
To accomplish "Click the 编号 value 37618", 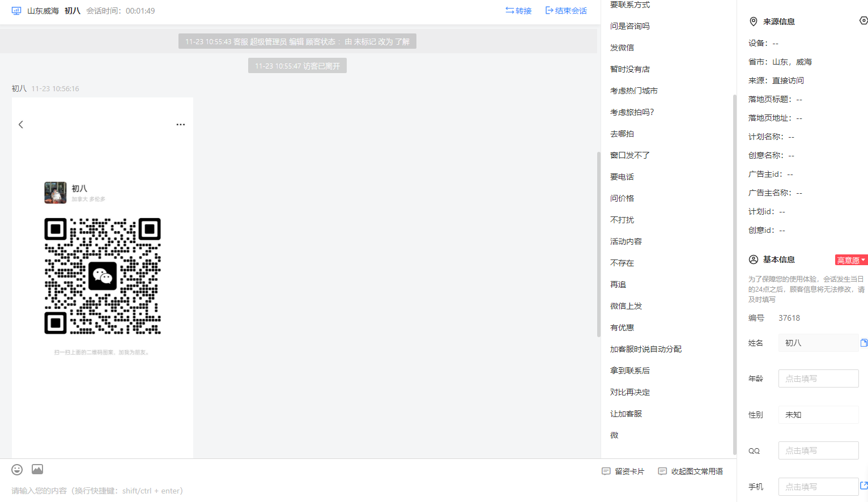I will [x=789, y=318].
